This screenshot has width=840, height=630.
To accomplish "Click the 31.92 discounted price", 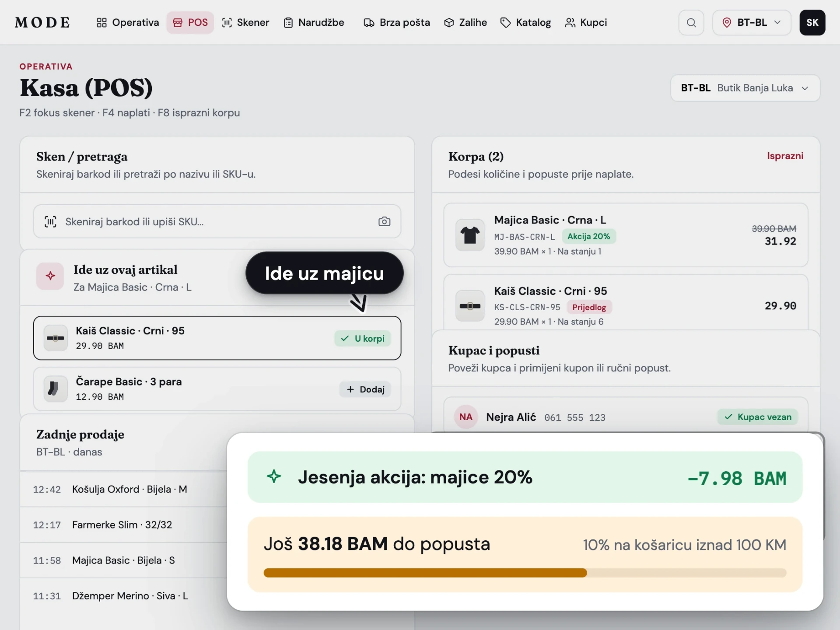I will coord(780,241).
